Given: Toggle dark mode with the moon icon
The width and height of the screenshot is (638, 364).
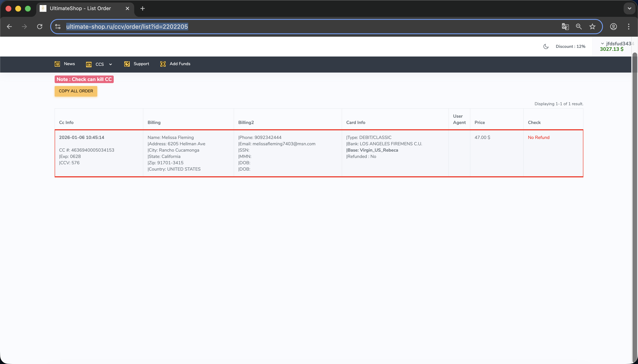Looking at the screenshot, I should [546, 46].
